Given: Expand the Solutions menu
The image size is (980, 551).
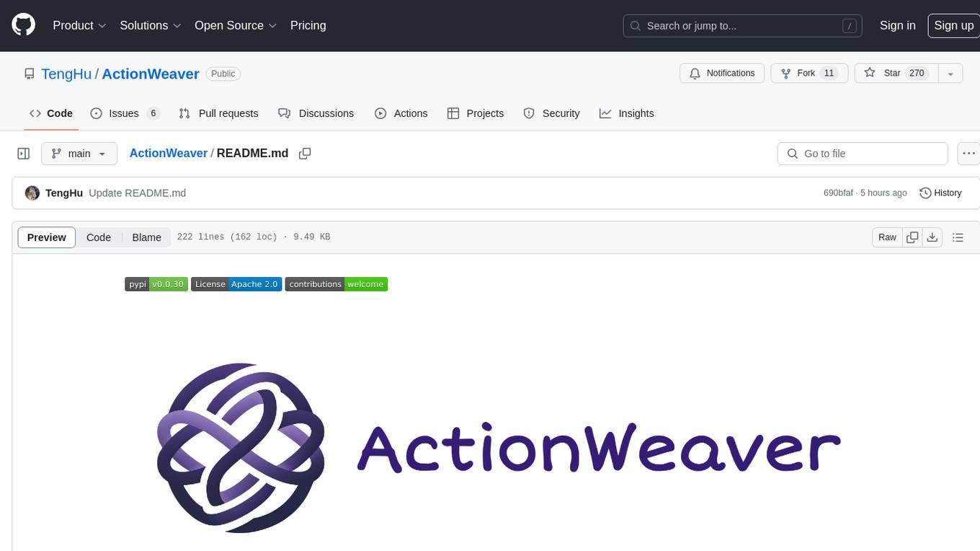Looking at the screenshot, I should [151, 25].
